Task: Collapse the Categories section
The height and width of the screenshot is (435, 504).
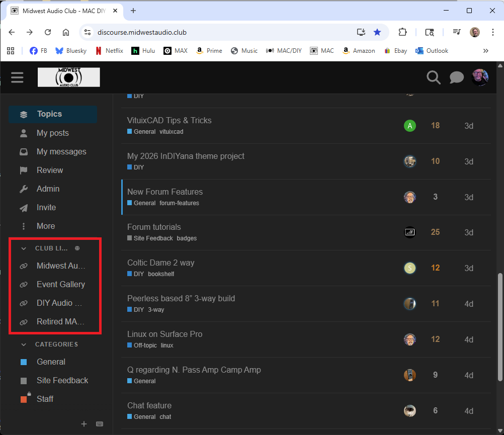Action: pyautogui.click(x=24, y=344)
